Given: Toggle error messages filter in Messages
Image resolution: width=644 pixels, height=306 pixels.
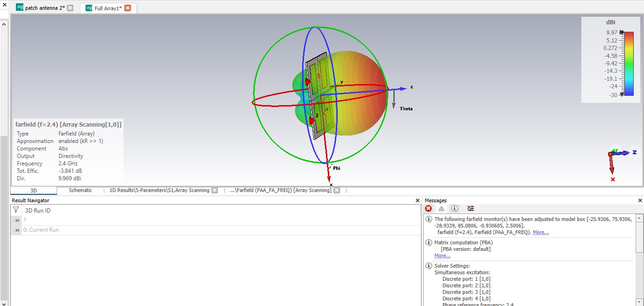Looking at the screenshot, I should tap(428, 209).
